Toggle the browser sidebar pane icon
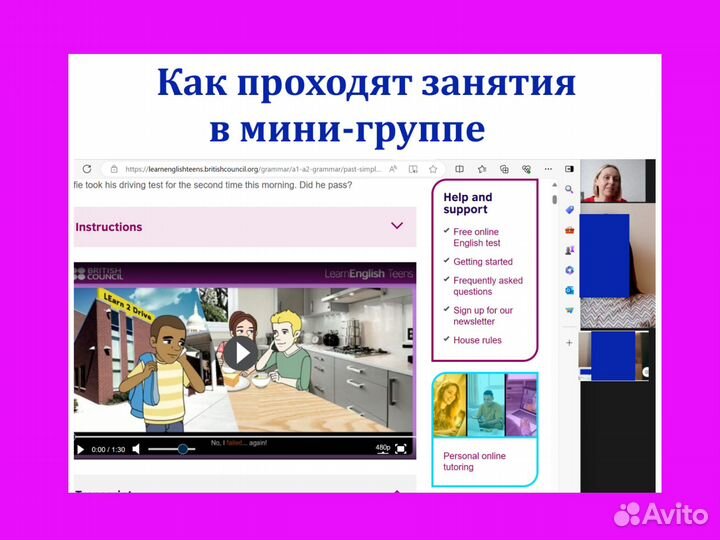 click(569, 169)
